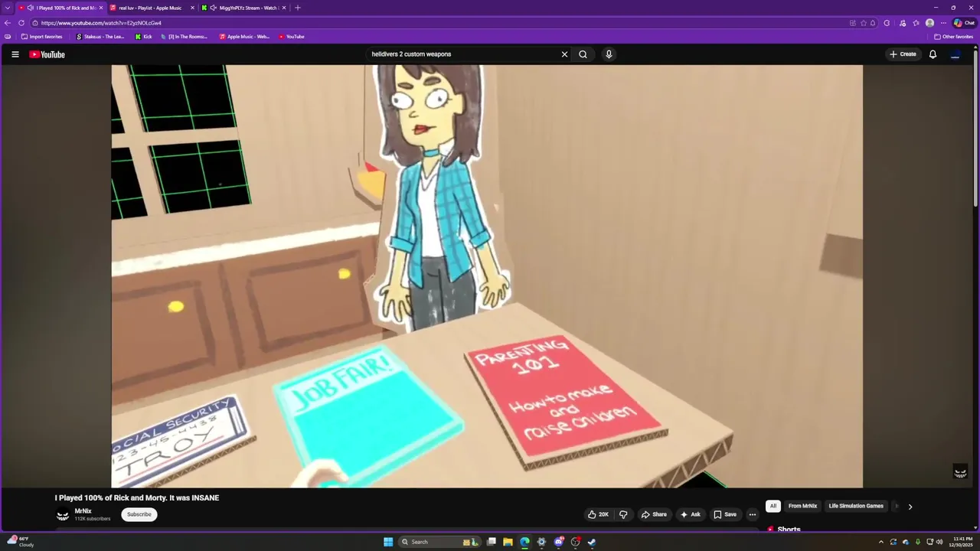The width and height of the screenshot is (980, 551).
Task: Open Other favorites folder
Action: 953,37
